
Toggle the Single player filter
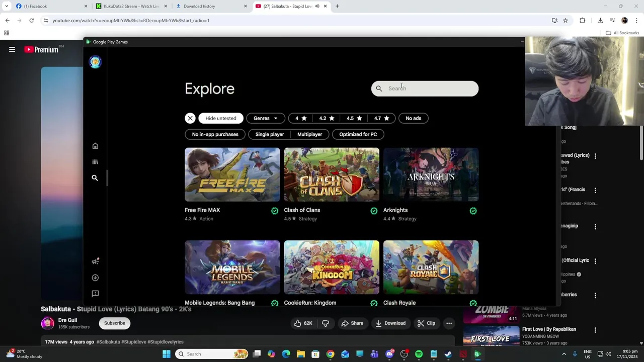(270, 134)
